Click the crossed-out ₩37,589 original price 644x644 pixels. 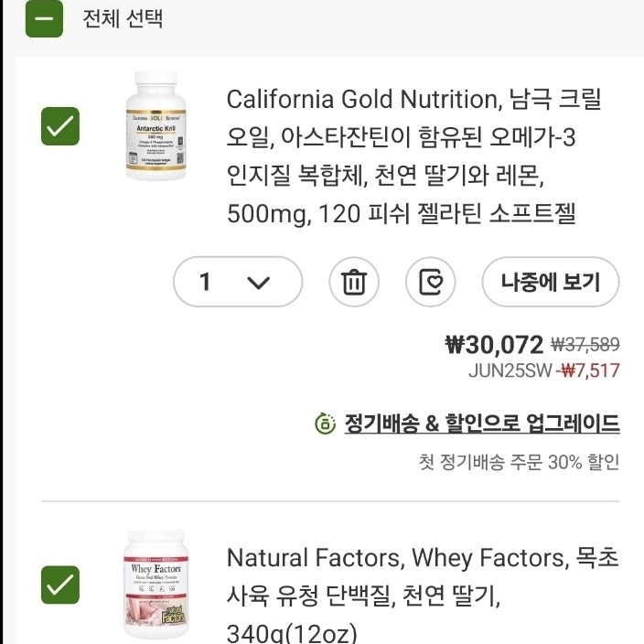[585, 345]
